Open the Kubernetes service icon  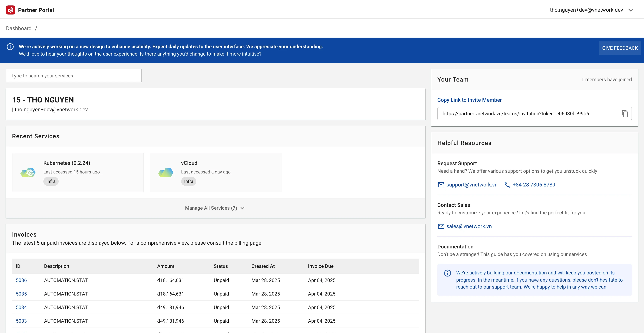coord(28,172)
